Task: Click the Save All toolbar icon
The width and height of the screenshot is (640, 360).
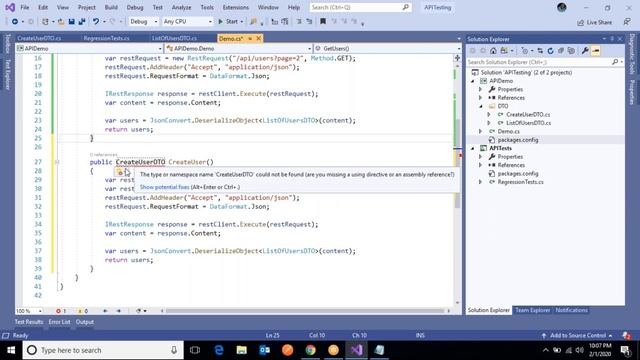Action: pyautogui.click(x=82, y=22)
